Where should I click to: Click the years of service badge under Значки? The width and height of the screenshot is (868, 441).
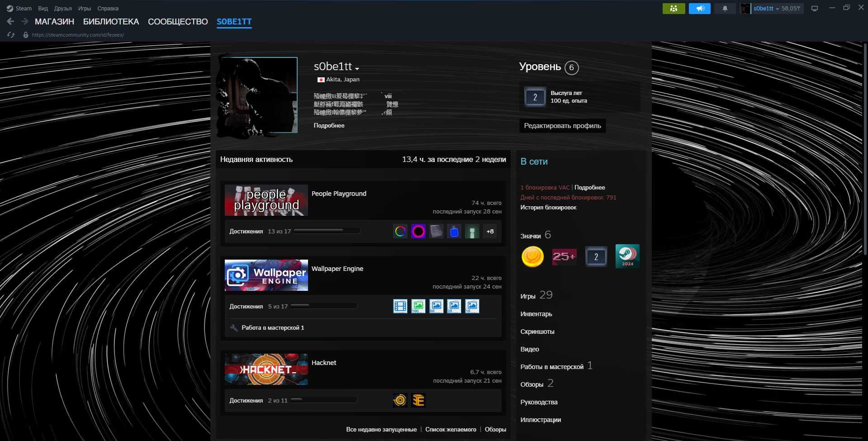tap(596, 256)
